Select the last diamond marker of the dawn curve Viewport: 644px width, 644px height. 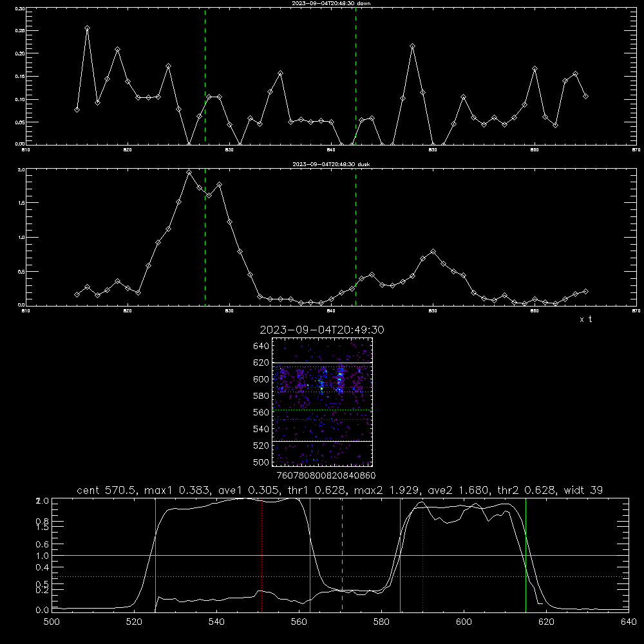[x=585, y=96]
